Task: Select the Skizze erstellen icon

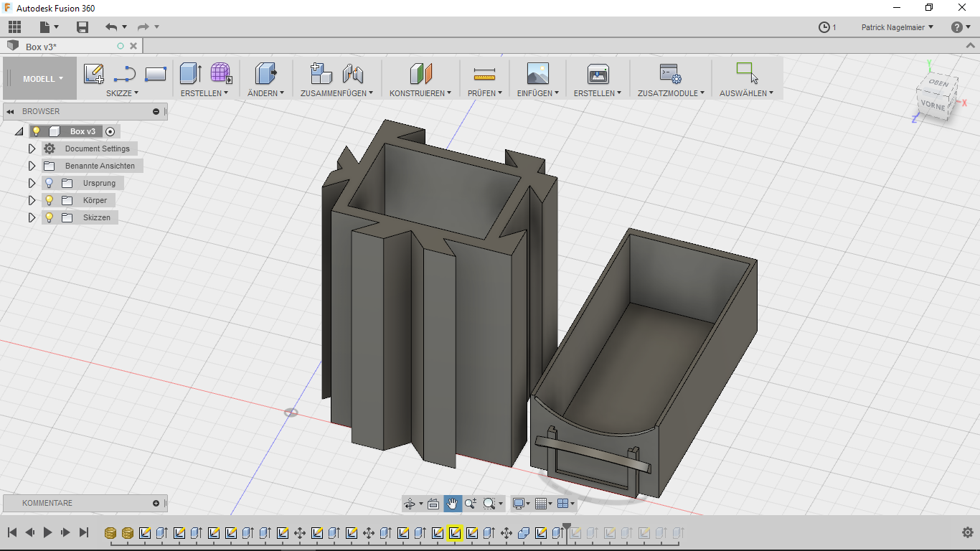Action: click(x=93, y=73)
